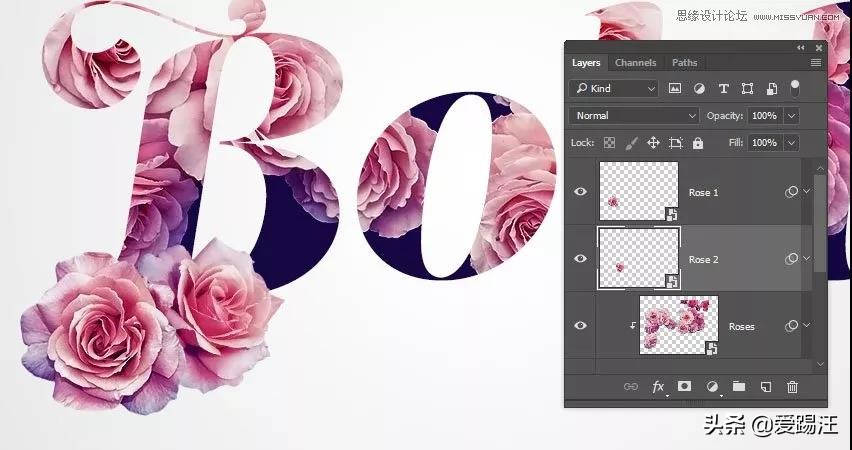Viewport: 852px width, 450px height.
Task: Click Roses smart filter icon
Action: click(x=791, y=326)
